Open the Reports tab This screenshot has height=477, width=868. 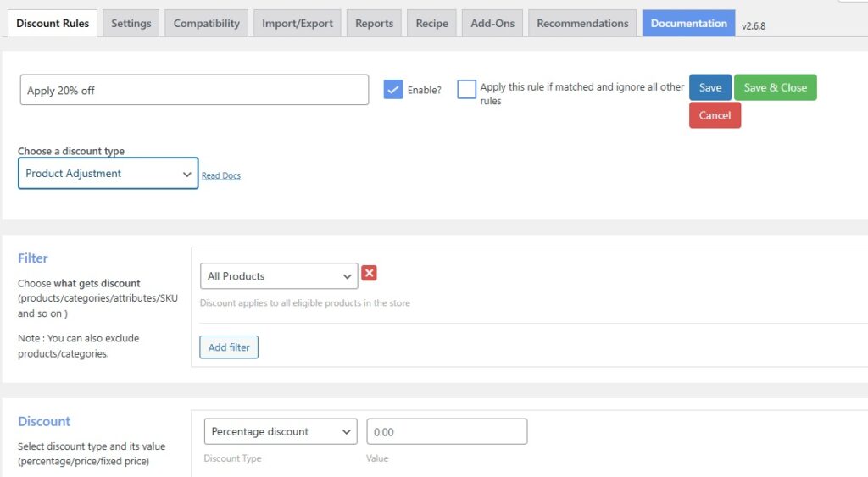pos(374,23)
